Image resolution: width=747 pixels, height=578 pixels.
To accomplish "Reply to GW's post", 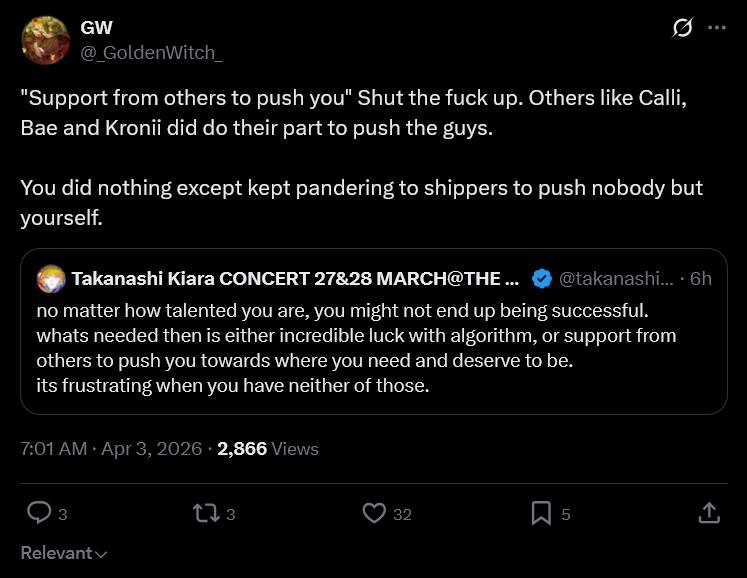I will coord(39,513).
